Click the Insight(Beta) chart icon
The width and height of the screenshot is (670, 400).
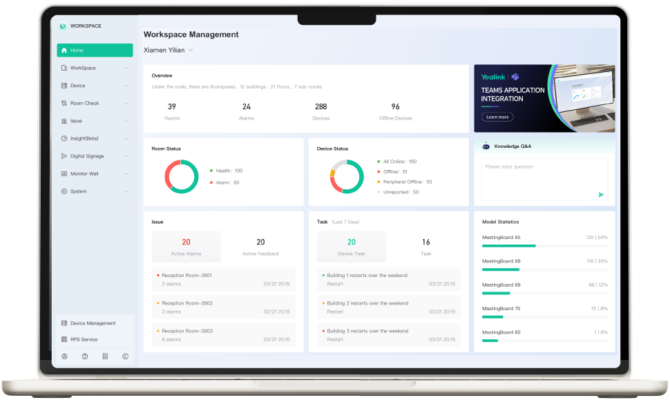click(64, 138)
